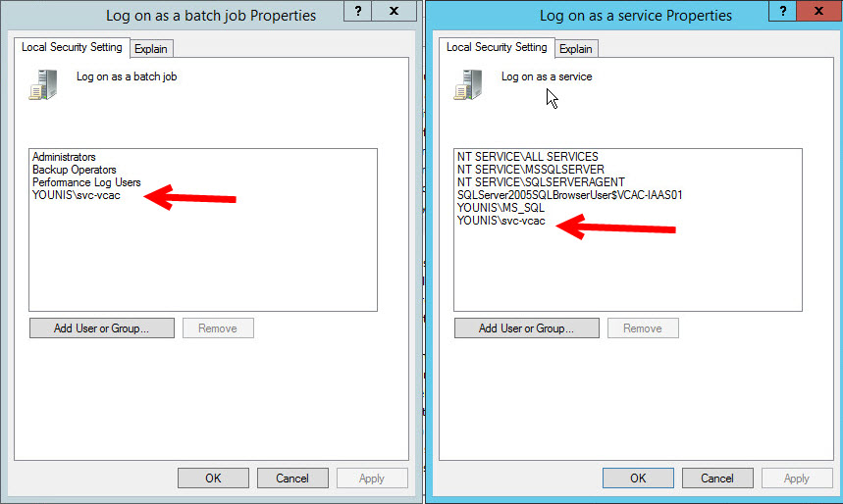
Task: Cancel the batch job Properties dialog
Action: click(292, 479)
